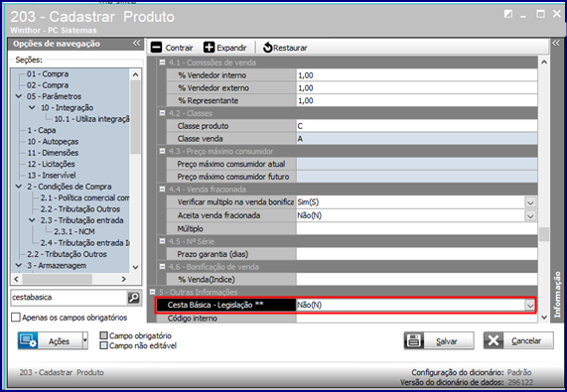Click the Contrair minus icon

click(156, 48)
